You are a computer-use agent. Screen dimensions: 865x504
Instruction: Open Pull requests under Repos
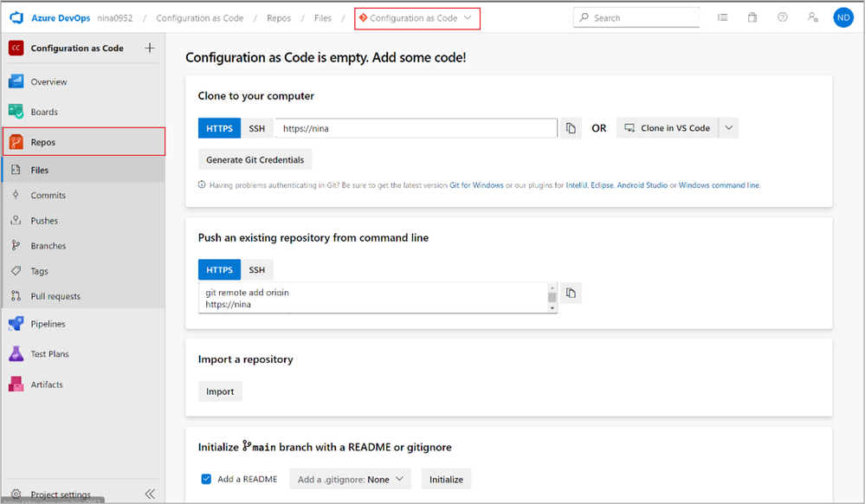(83, 296)
